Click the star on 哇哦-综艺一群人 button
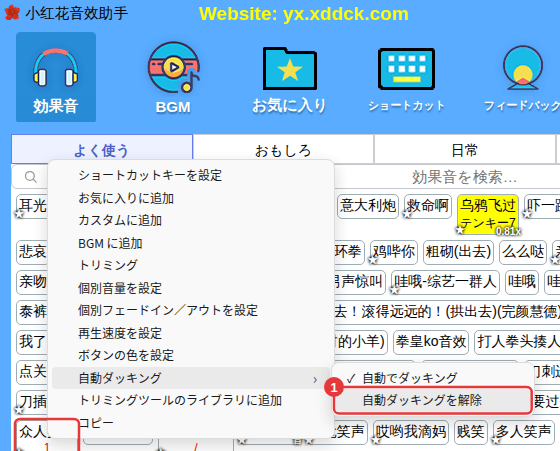 [395, 291]
